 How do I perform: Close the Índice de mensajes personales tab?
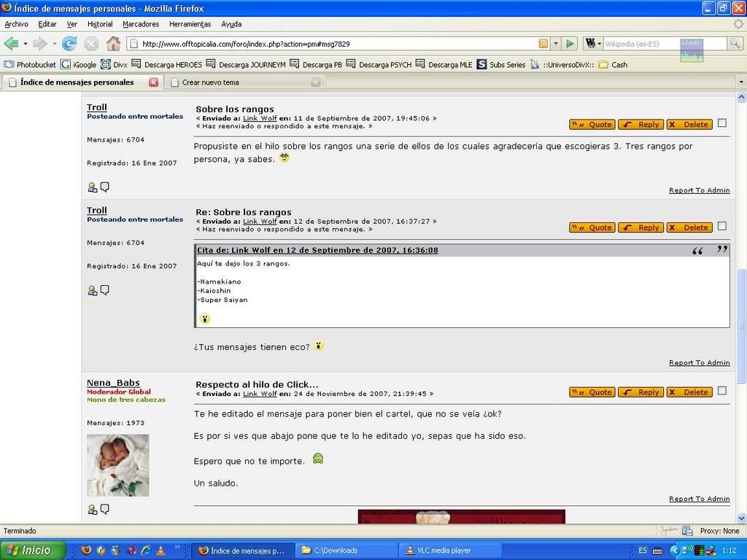[154, 82]
